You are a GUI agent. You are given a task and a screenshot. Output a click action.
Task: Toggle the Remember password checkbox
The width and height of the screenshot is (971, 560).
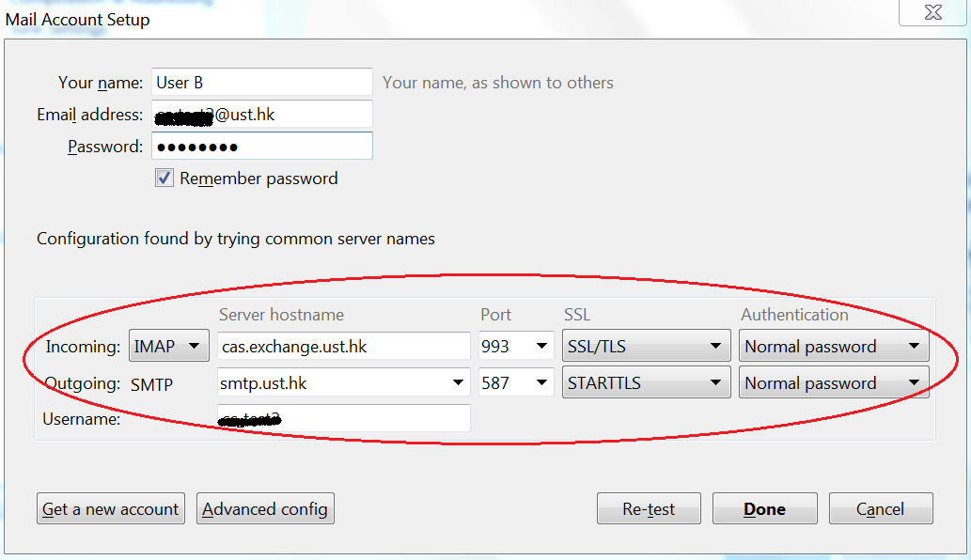164,178
